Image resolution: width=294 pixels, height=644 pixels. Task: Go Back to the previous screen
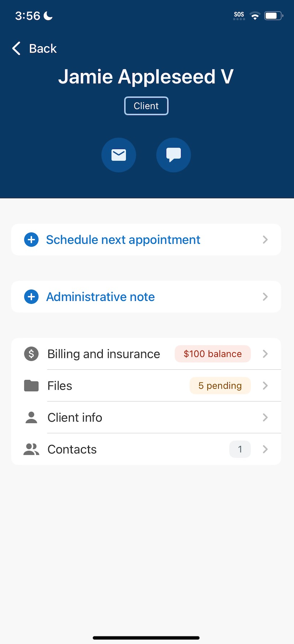click(35, 48)
